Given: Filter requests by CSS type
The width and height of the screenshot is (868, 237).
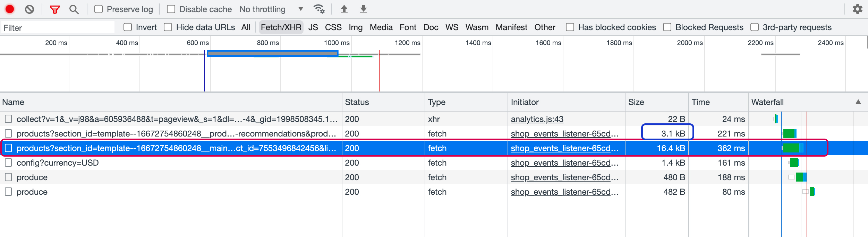Looking at the screenshot, I should pos(333,27).
